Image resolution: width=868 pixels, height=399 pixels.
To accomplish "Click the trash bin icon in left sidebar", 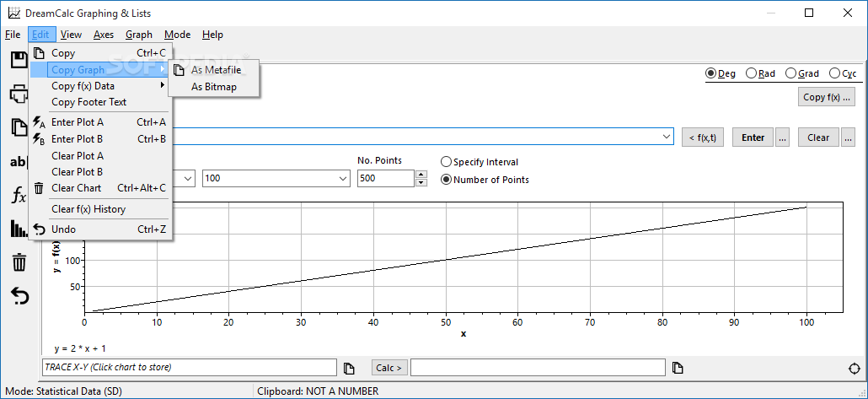I will (19, 262).
